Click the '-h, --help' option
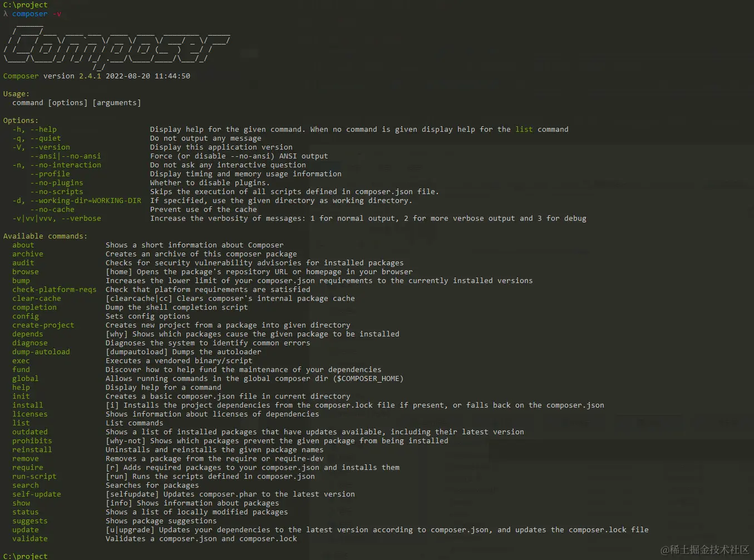The height and width of the screenshot is (560, 754). (35, 130)
